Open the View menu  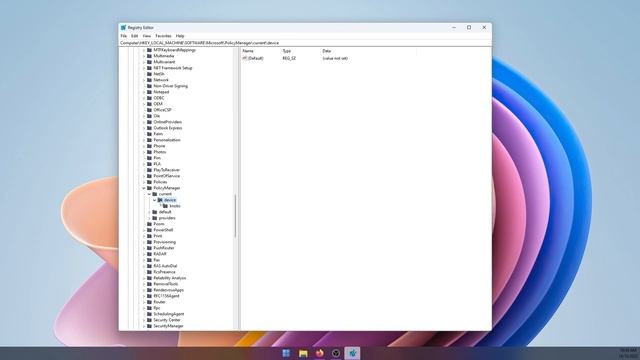click(x=147, y=36)
